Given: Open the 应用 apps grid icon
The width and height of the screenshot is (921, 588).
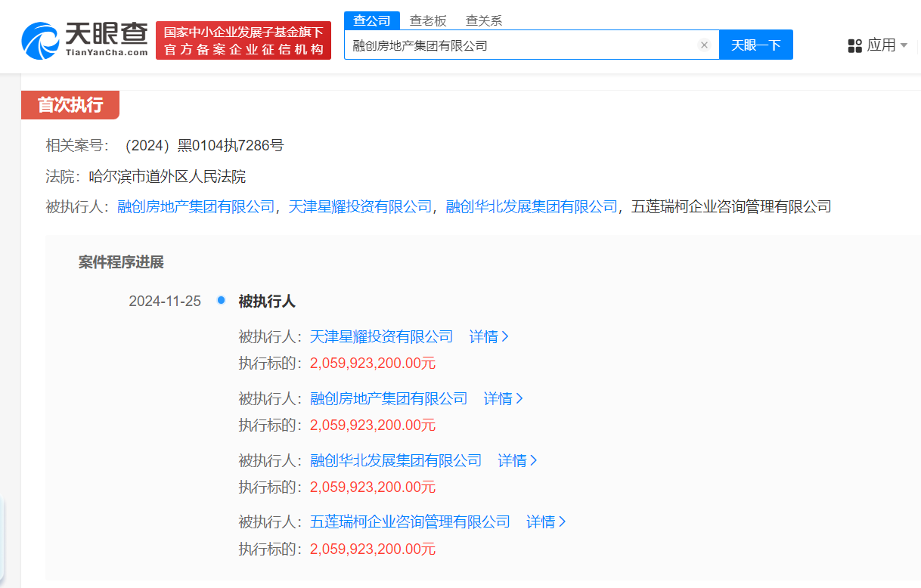Looking at the screenshot, I should [x=855, y=45].
